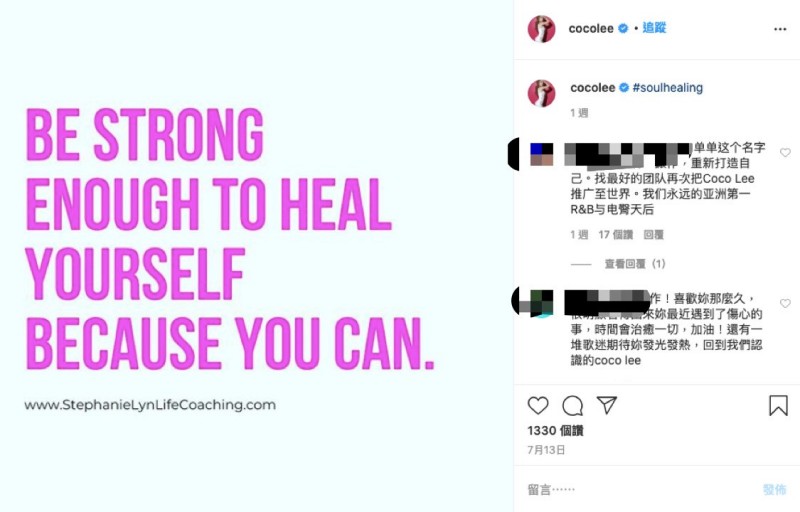This screenshot has height=512, width=800.
Task: Open the cocolee username in header
Action: tap(591, 29)
